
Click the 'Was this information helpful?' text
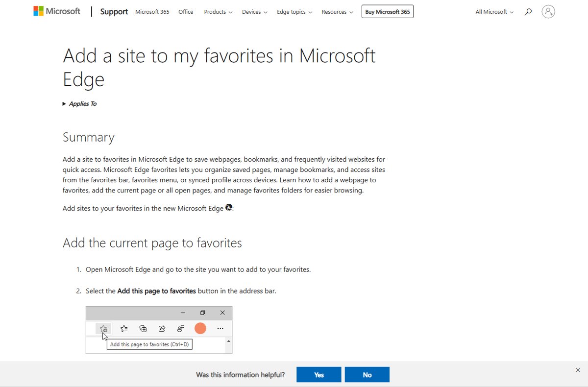coord(240,375)
